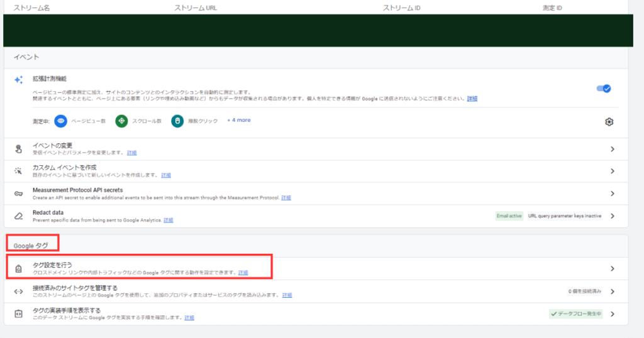Open Measurement Protocol API secrets title
The height and width of the screenshot is (338, 644).
coord(77,190)
